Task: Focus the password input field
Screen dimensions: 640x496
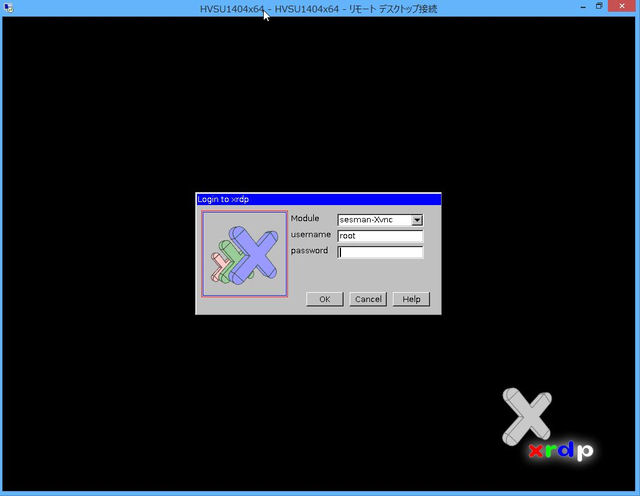Action: click(x=380, y=252)
